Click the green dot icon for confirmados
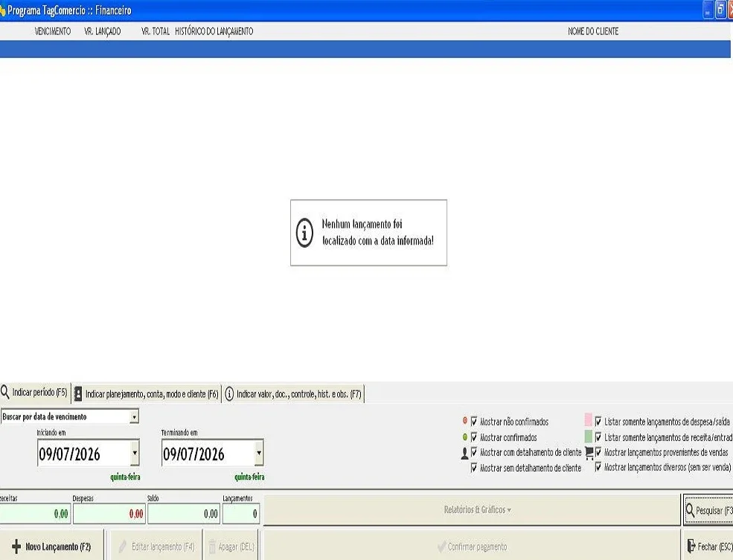The height and width of the screenshot is (560, 733). [x=464, y=437]
